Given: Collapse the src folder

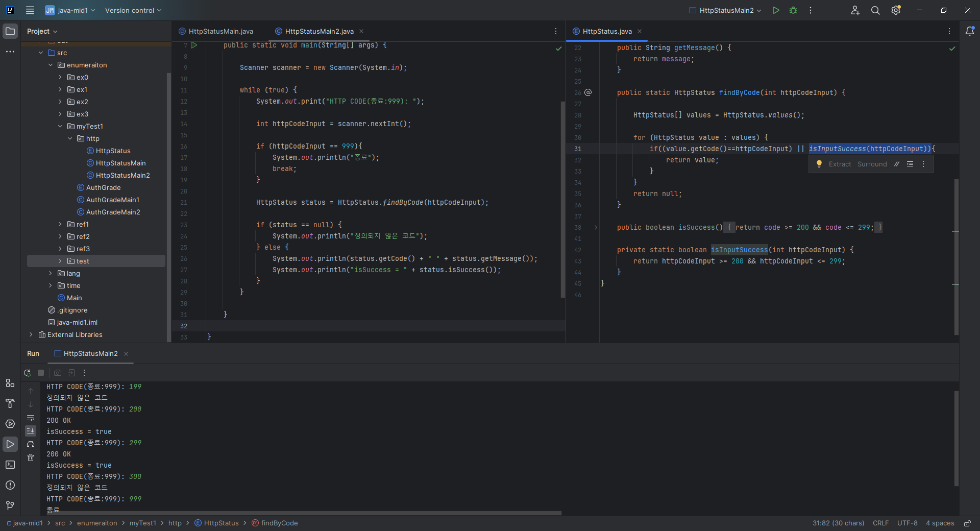Looking at the screenshot, I should [x=41, y=53].
